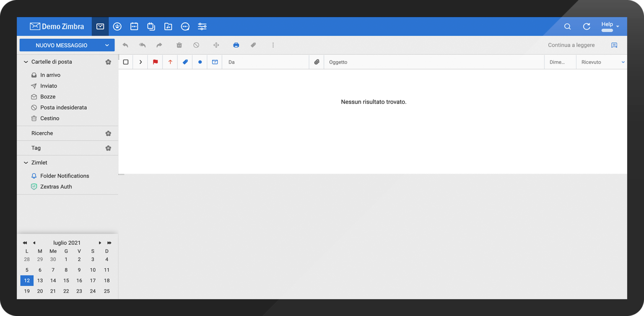Expand conversations with the chevron column
The height and width of the screenshot is (316, 644).
click(x=140, y=62)
